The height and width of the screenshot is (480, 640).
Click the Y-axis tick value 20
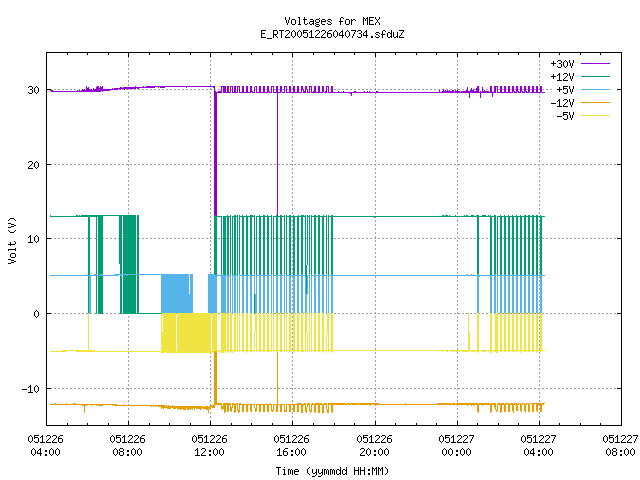pos(33,165)
